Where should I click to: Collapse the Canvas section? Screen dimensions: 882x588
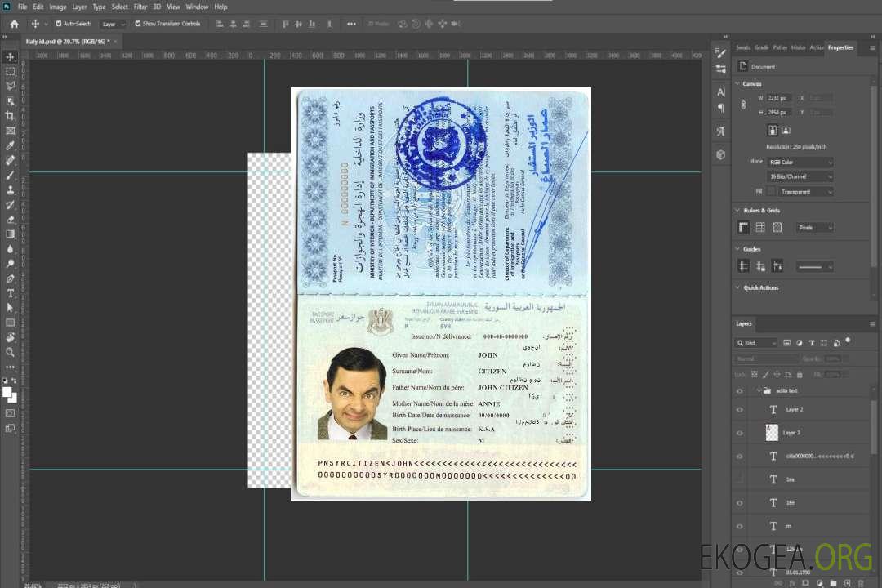pos(737,84)
